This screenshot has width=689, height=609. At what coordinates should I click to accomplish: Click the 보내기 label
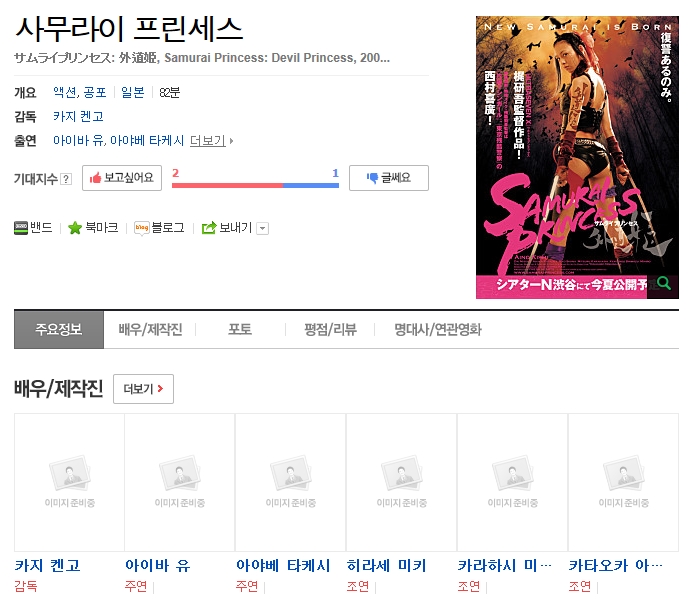point(236,228)
